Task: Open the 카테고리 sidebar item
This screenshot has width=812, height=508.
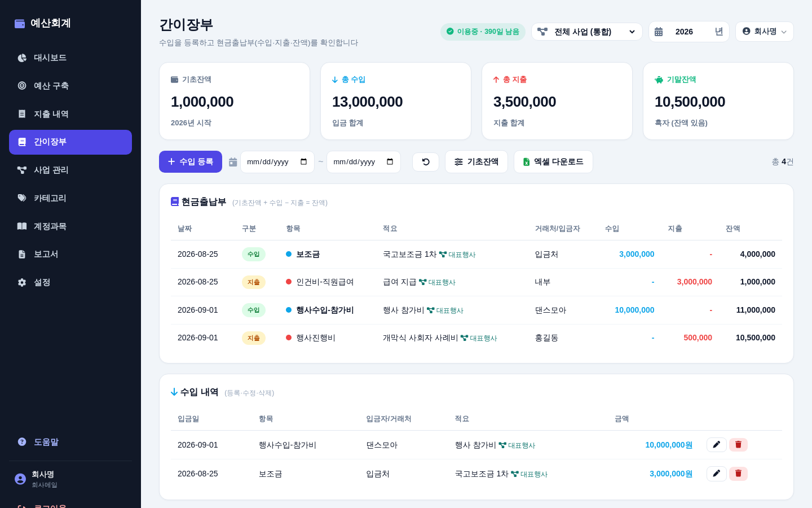Action: pyautogui.click(x=70, y=198)
